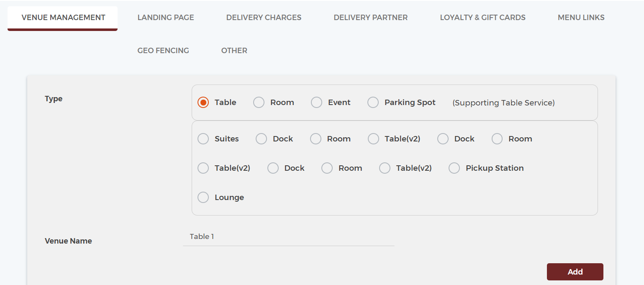
Task: Choose the Room option in the third row
Action: [x=327, y=168]
